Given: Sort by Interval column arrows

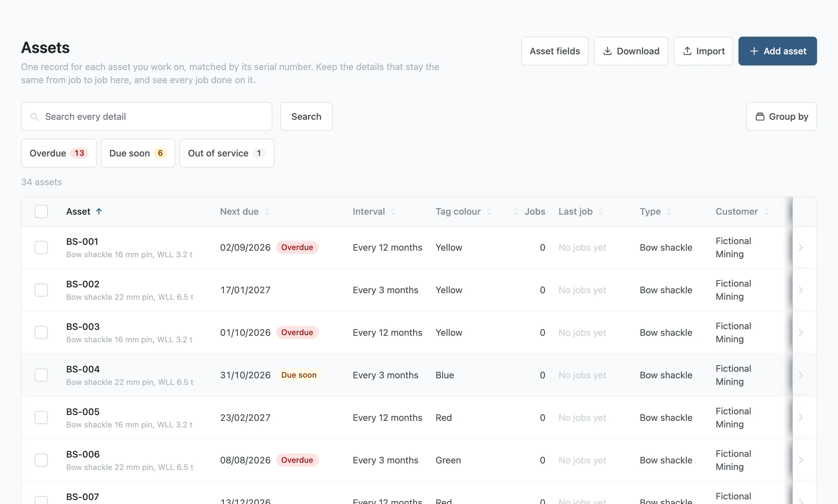Looking at the screenshot, I should 393,212.
